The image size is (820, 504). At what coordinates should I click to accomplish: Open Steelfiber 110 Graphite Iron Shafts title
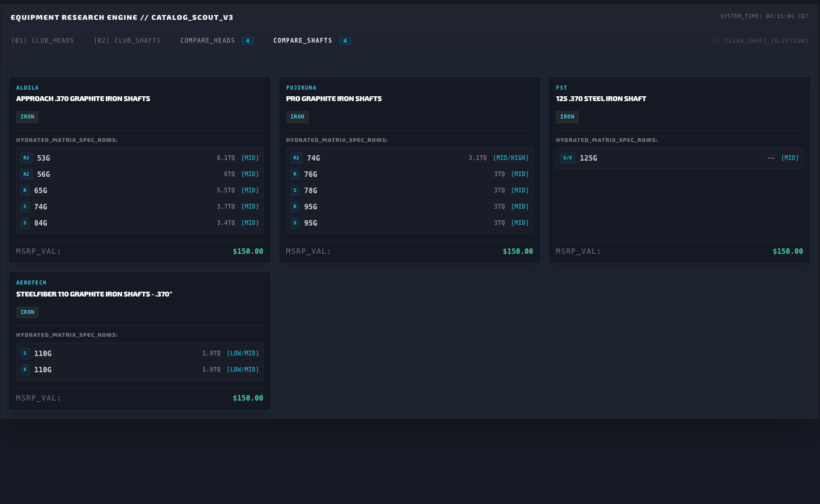94,294
